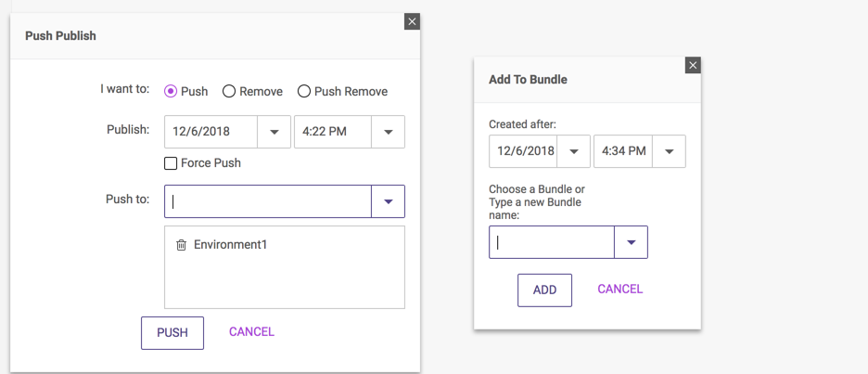Open the Created after time dropdown
This screenshot has height=374, width=868.
(x=669, y=151)
